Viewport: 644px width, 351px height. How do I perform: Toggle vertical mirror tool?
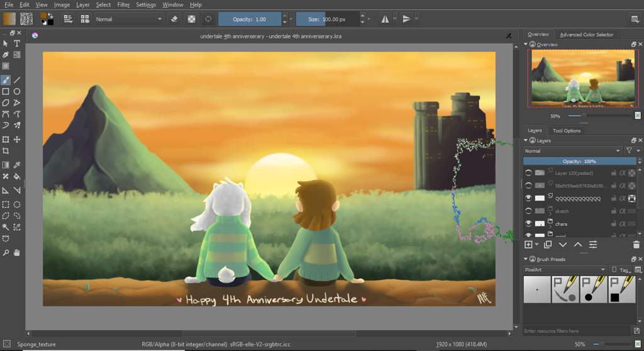[x=406, y=19]
